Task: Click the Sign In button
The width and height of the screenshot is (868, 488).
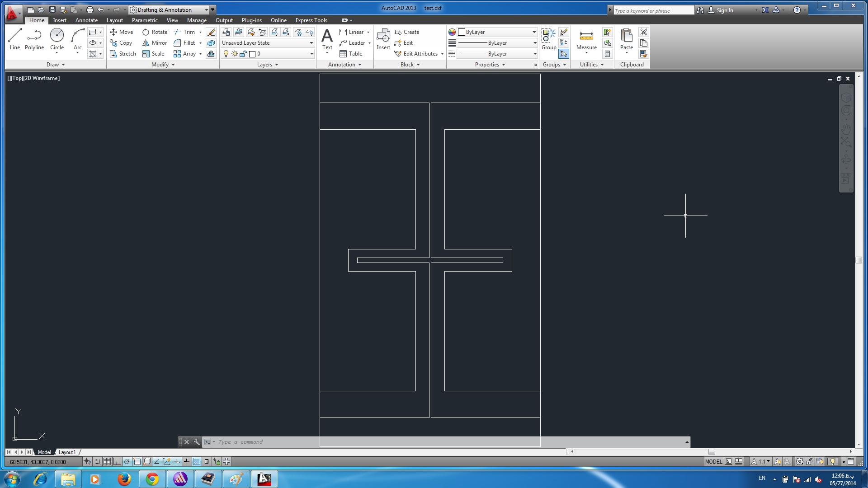Action: coord(724,10)
